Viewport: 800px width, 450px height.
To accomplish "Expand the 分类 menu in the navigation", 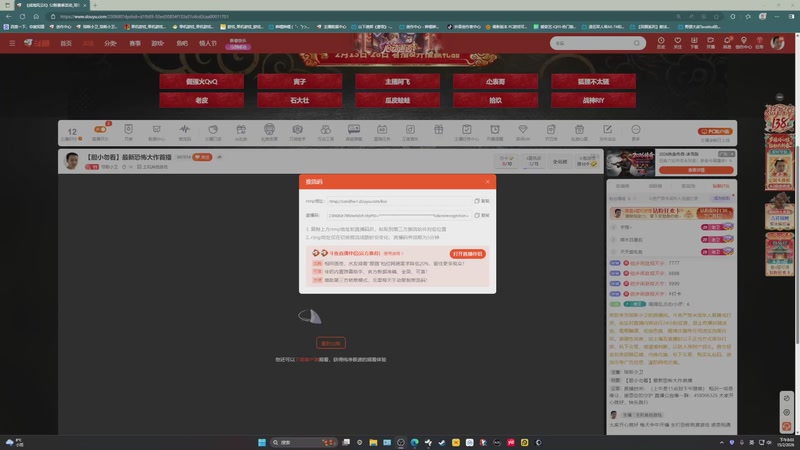I will (110, 43).
